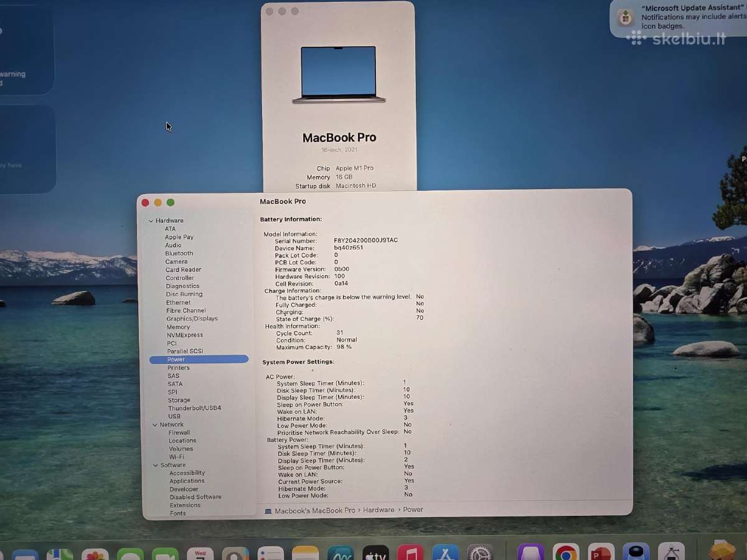Collapse the Software section chevron
The width and height of the screenshot is (747, 560).
[156, 465]
